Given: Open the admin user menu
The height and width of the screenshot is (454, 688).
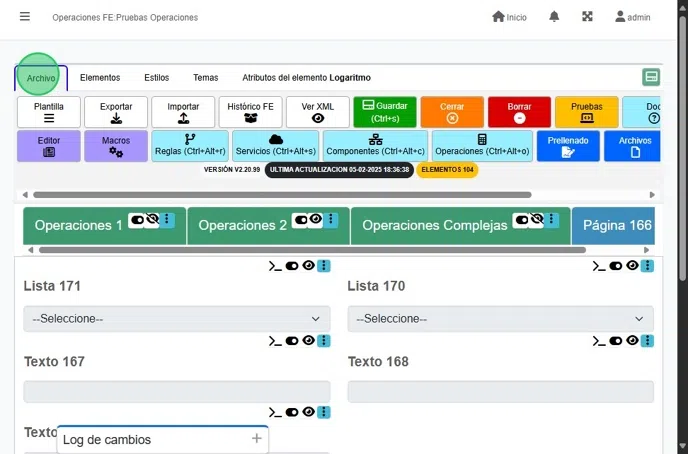Looking at the screenshot, I should click(x=632, y=17).
